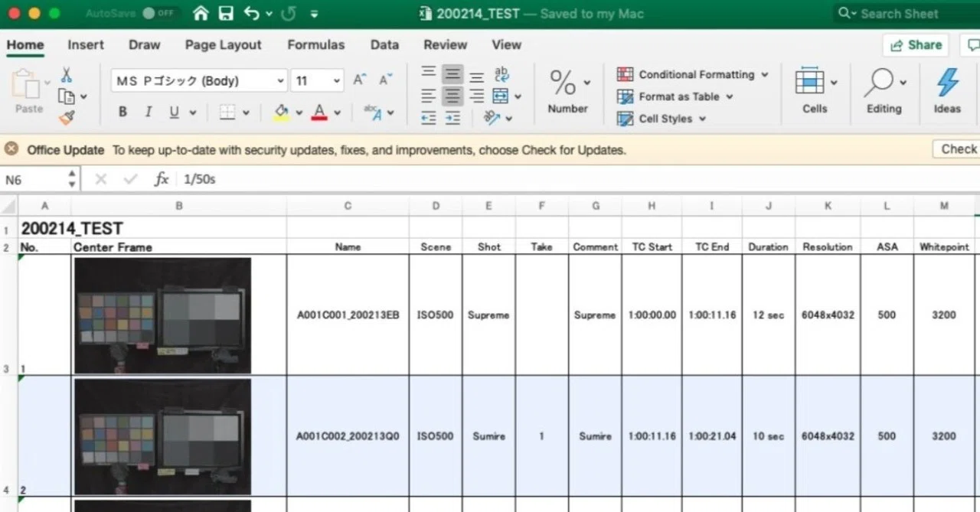980x512 pixels.
Task: Confirm formula entry with the checkmark
Action: (130, 179)
